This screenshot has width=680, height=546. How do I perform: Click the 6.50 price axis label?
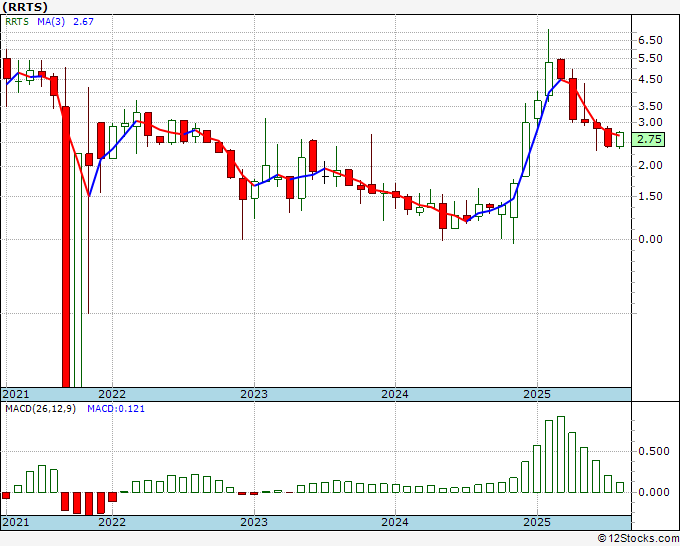[650, 40]
